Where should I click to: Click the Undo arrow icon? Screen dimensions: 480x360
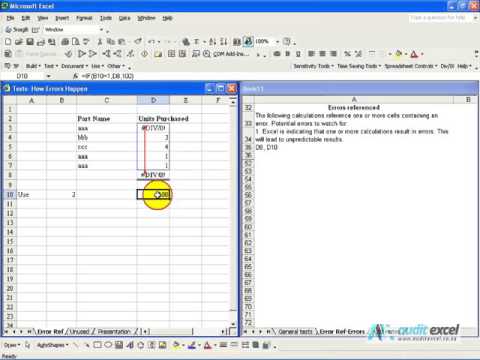point(152,42)
